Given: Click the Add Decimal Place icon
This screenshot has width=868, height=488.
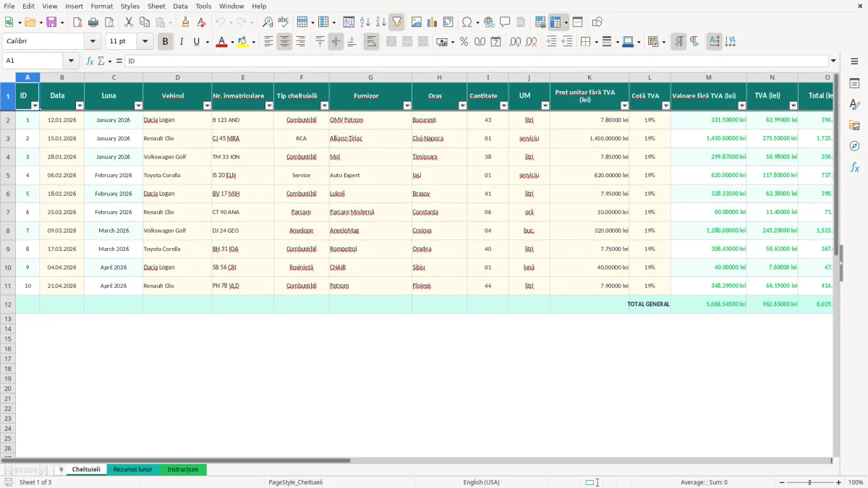Looking at the screenshot, I should pos(516,42).
